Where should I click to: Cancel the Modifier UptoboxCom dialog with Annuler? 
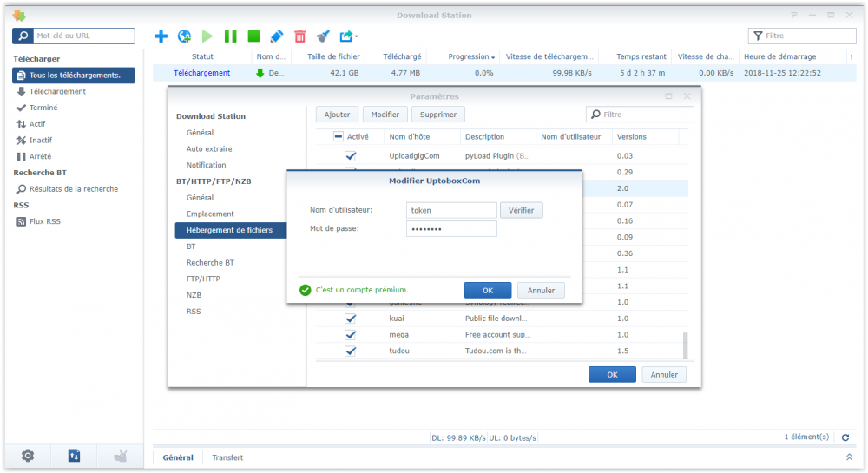pyautogui.click(x=541, y=291)
